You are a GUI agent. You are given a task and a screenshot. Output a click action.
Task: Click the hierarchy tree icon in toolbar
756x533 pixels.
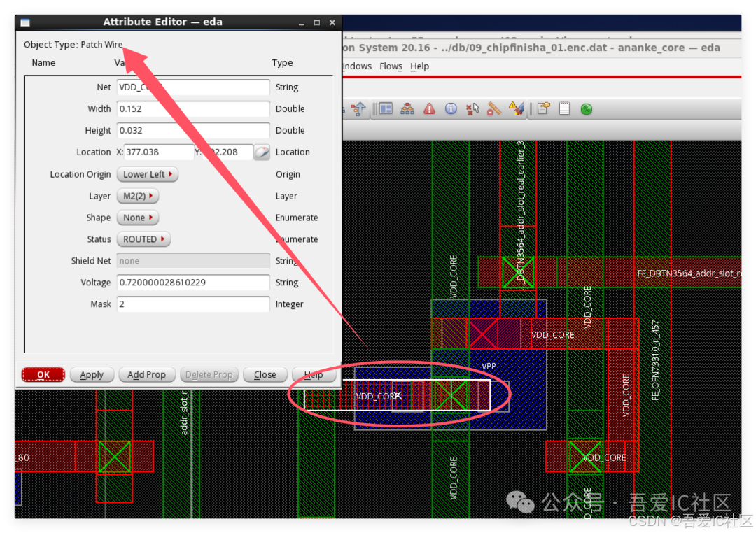click(x=407, y=108)
